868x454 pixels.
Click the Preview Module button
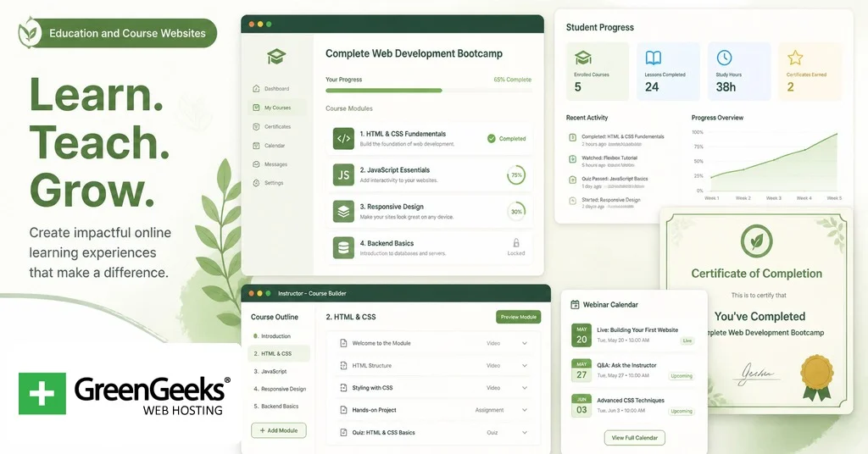tap(518, 317)
